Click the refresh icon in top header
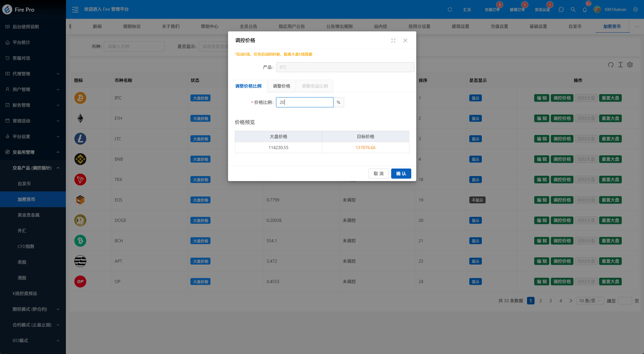 click(450, 10)
